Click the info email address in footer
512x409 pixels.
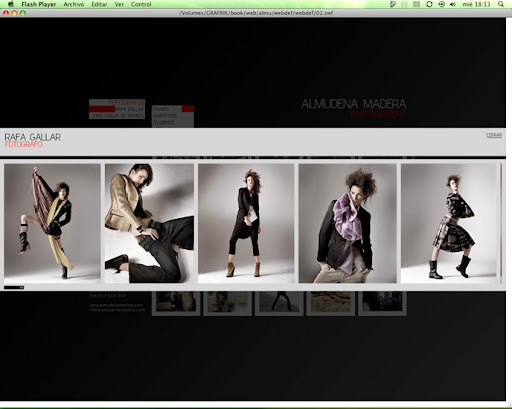point(117,310)
